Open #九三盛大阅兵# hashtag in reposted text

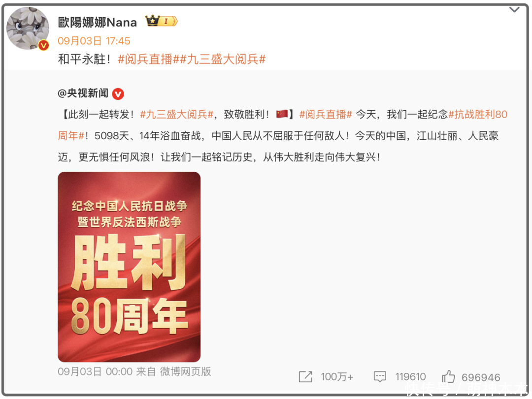[x=177, y=115]
